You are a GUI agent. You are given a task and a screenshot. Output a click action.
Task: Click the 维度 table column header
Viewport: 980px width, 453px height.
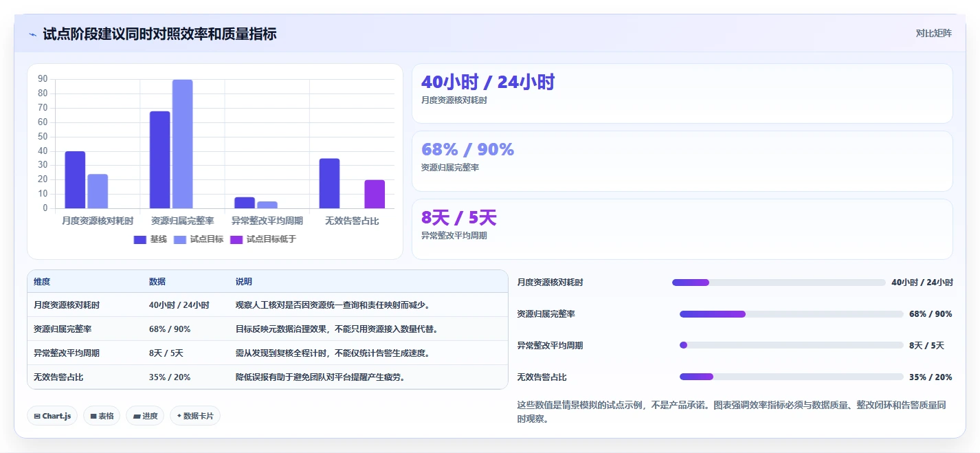tap(42, 282)
